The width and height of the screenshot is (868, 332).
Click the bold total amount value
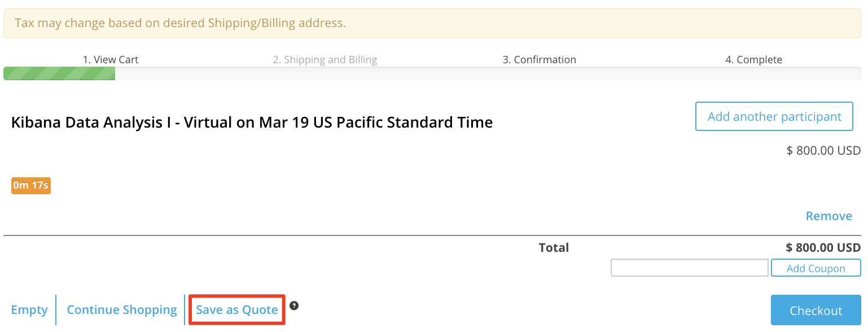[823, 247]
